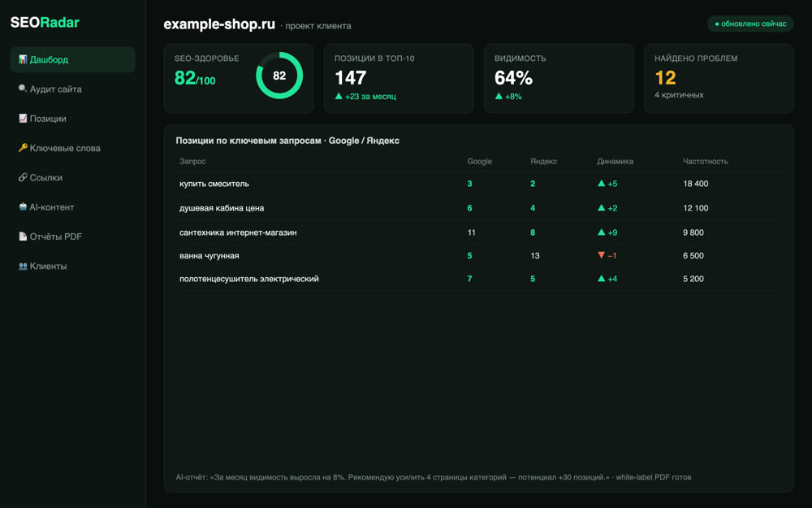The width and height of the screenshot is (812, 508).
Task: Click the up arrow in купить смеситель row
Action: click(601, 183)
